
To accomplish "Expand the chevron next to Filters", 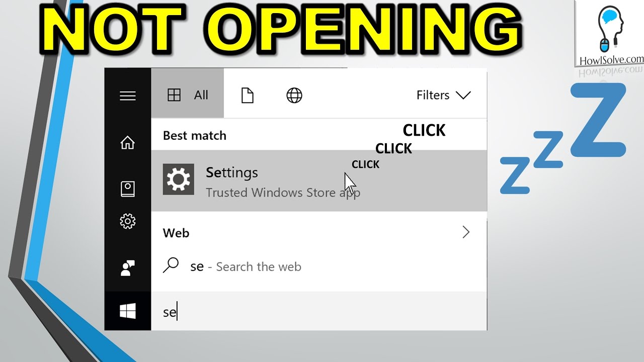I will click(x=462, y=95).
